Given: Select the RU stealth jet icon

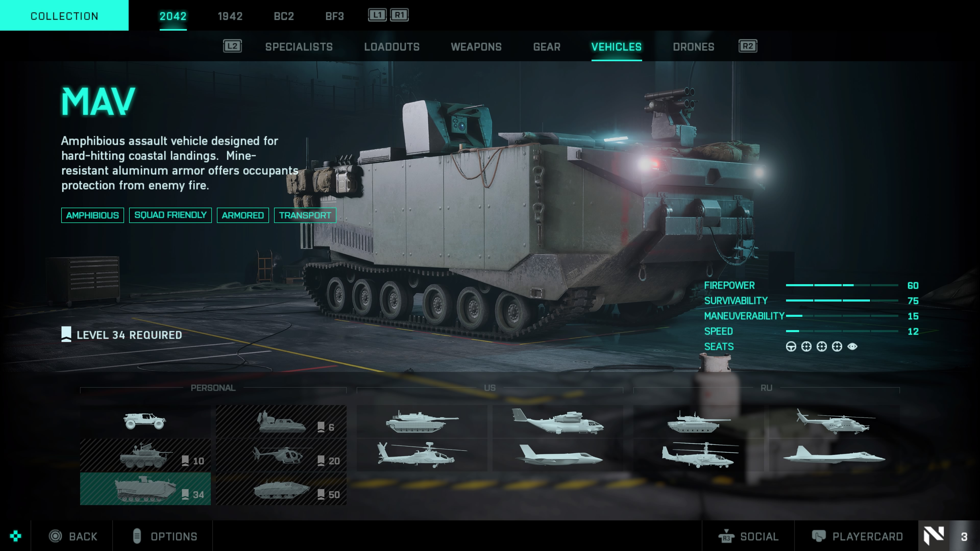Looking at the screenshot, I should [x=834, y=455].
